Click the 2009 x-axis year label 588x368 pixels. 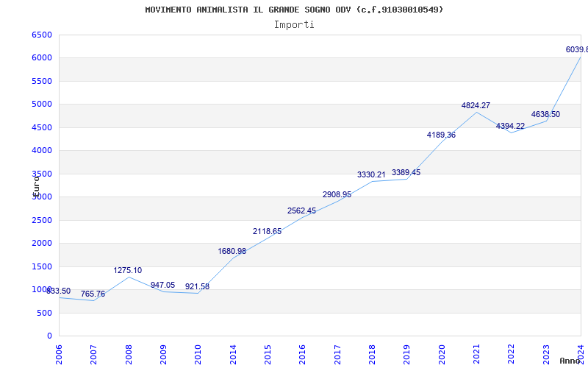coord(163,355)
